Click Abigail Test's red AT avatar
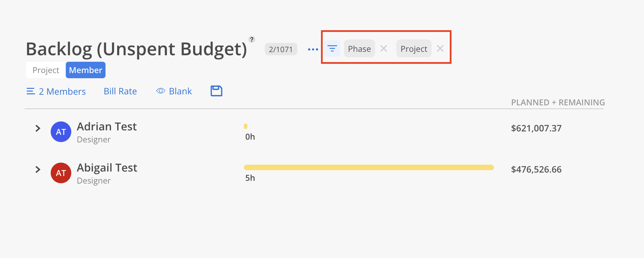Screen dimensions: 644x258 pos(61,173)
